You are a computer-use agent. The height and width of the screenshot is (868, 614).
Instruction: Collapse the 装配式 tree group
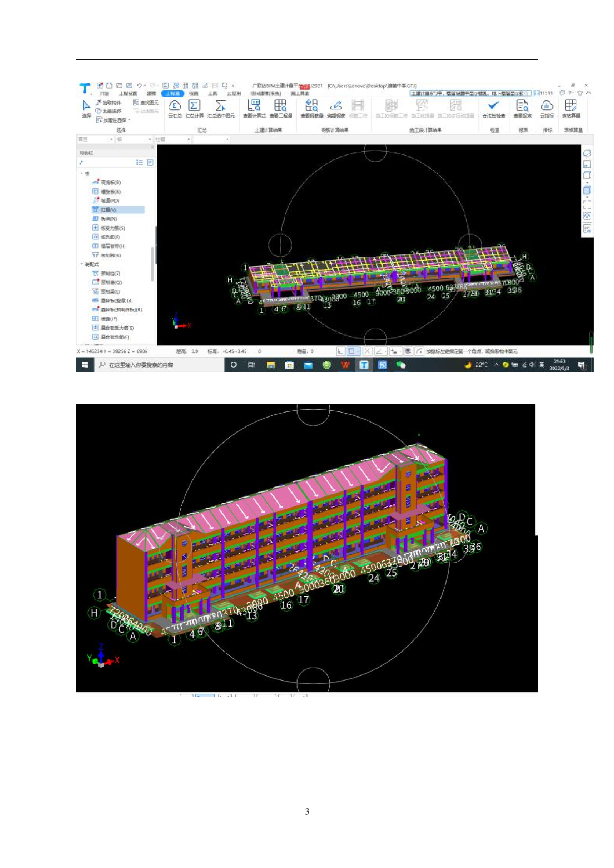click(x=82, y=264)
